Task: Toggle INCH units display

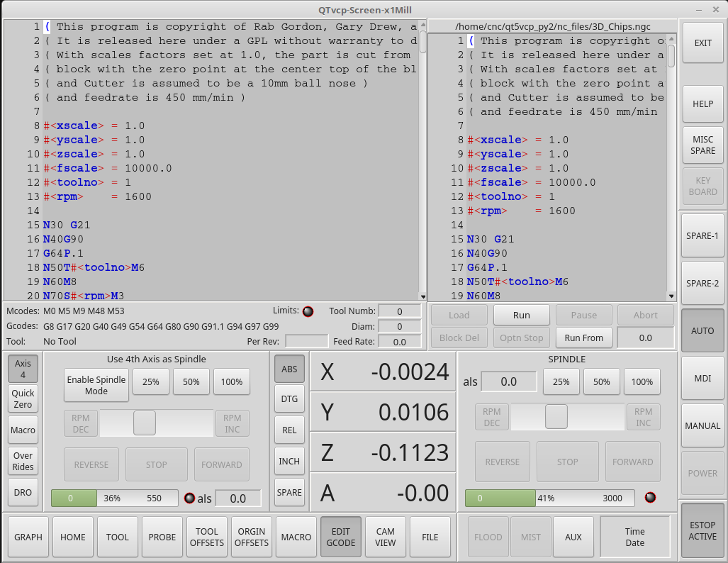Action: 289,462
